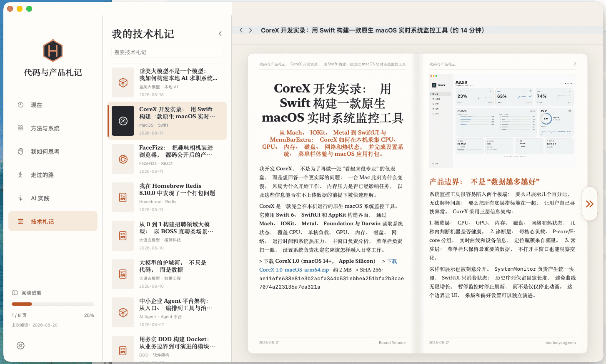The width and height of the screenshot is (606, 364).
Task: Click the clock icon beside 现在
Action: pyautogui.click(x=20, y=105)
